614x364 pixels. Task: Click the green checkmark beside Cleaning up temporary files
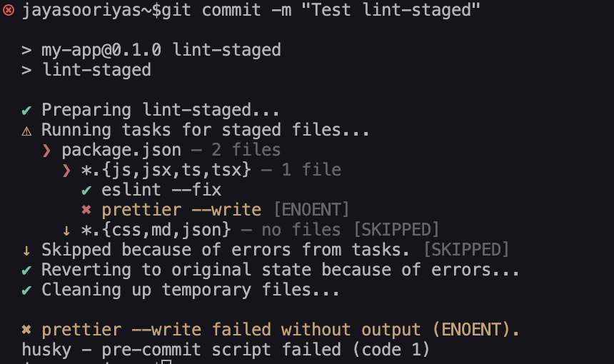point(26,290)
